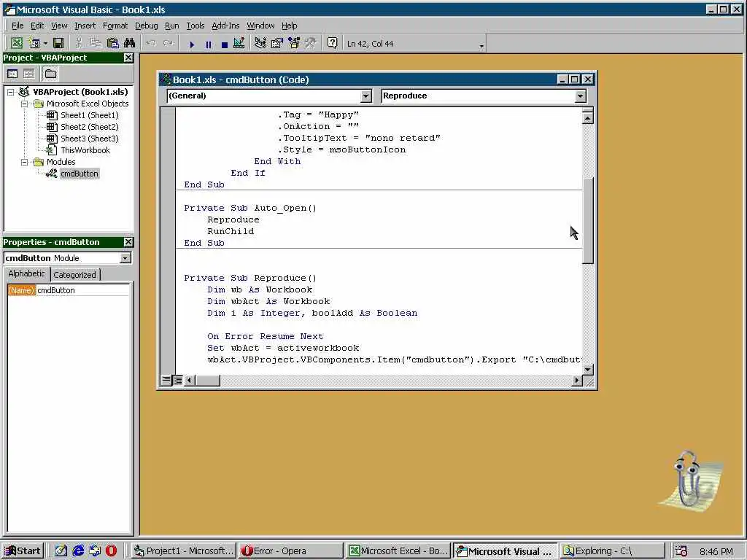Switch to Project1 - Microsoft taskbar button
This screenshot has height=560, width=747.
coord(184,551)
